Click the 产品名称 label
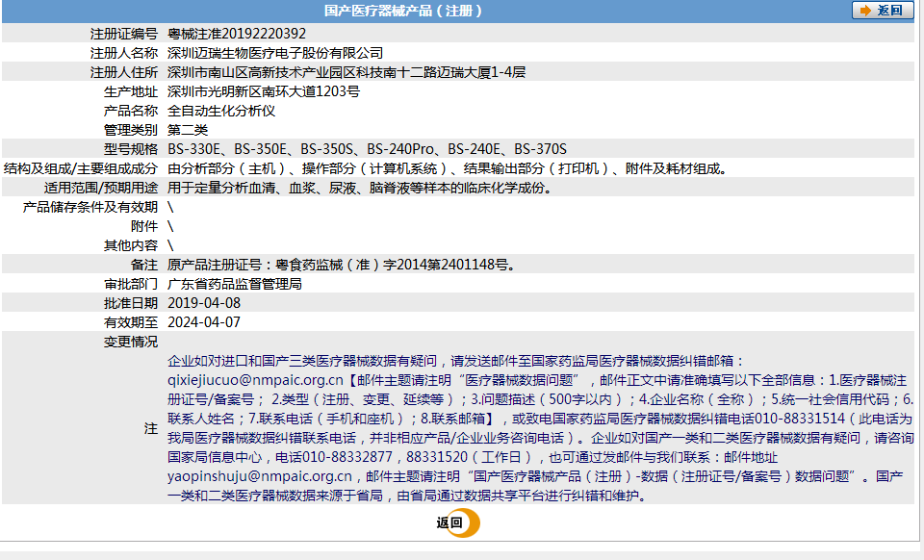This screenshot has height=560, width=924. (131, 111)
